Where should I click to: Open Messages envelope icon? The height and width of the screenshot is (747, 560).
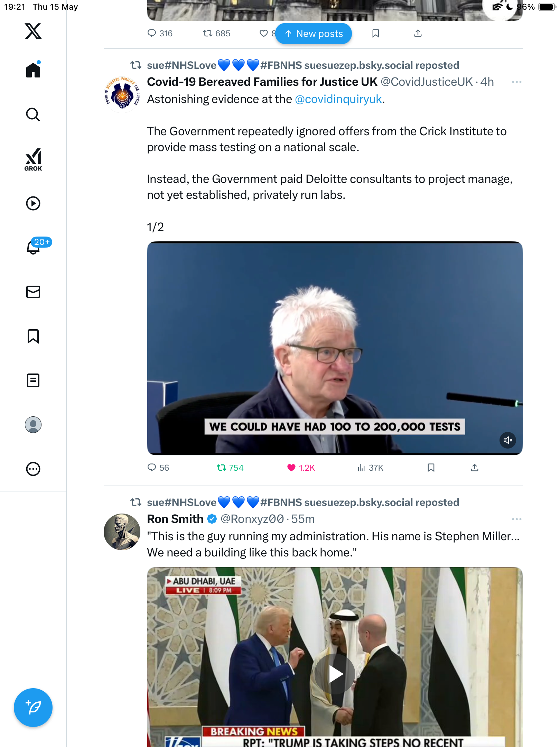coord(33,292)
